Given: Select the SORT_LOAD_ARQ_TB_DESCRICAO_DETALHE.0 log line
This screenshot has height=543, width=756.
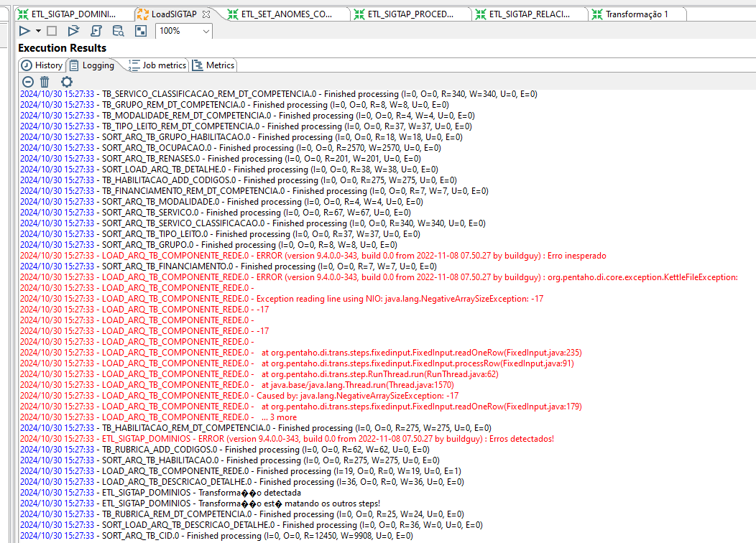Looking at the screenshot, I should click(252, 525).
